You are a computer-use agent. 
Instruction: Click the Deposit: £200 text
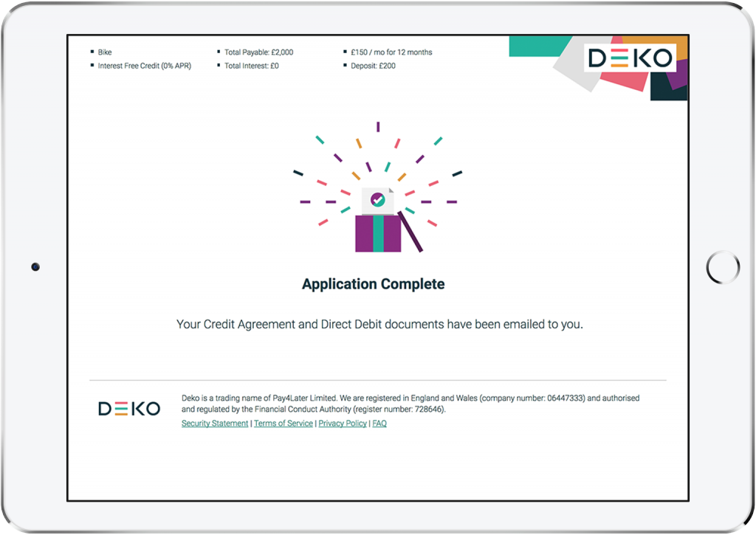click(373, 66)
